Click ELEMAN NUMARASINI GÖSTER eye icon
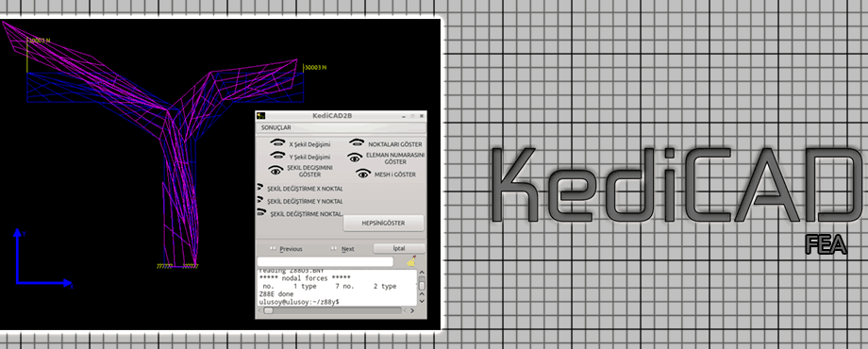Image resolution: width=868 pixels, height=349 pixels. (x=355, y=158)
